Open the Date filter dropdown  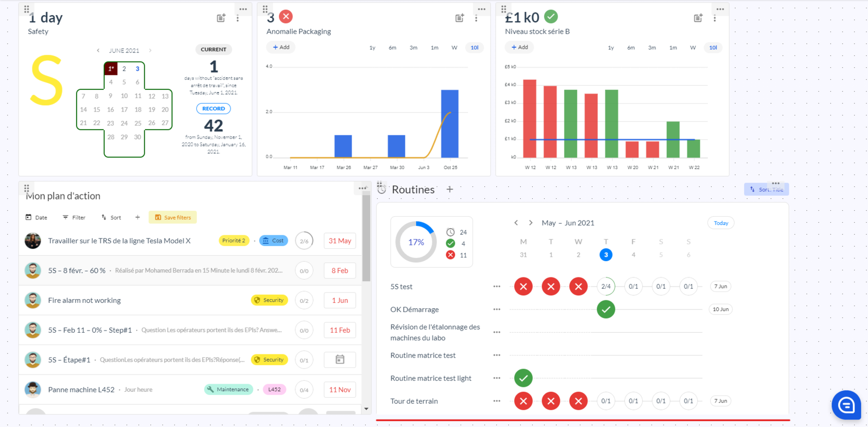(x=36, y=217)
